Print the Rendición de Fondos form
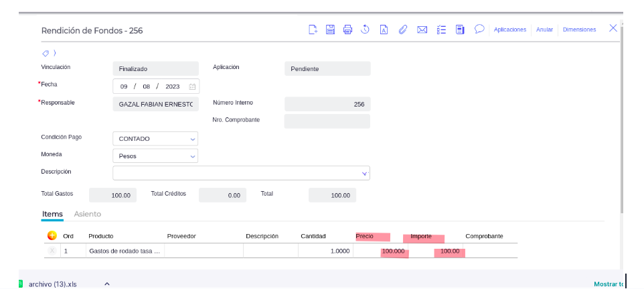Image resolution: width=644 pixels, height=289 pixels. click(x=347, y=30)
